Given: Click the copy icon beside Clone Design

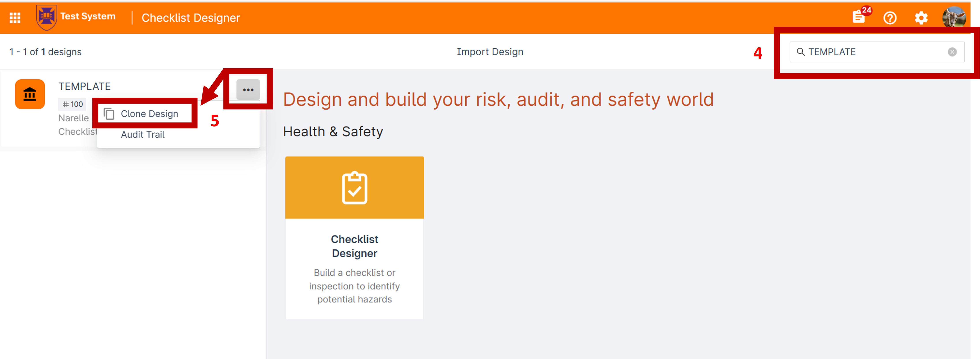Looking at the screenshot, I should point(109,113).
